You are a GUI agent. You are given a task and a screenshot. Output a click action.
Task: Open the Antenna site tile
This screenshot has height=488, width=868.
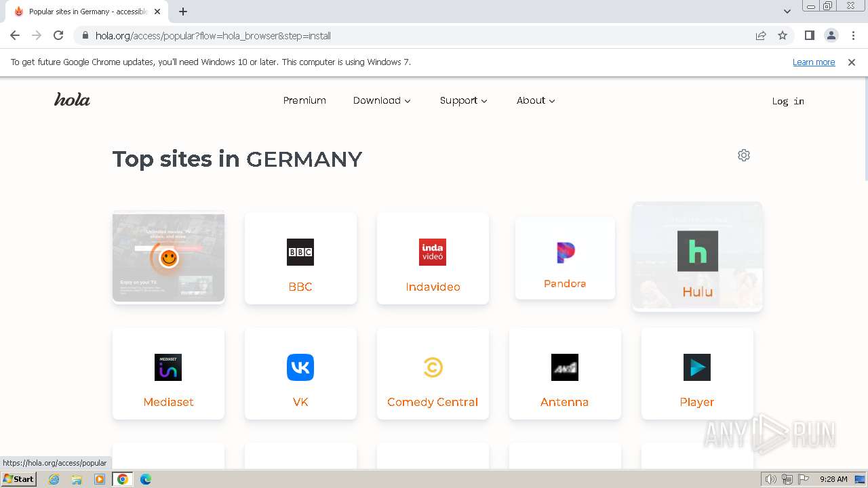click(565, 373)
